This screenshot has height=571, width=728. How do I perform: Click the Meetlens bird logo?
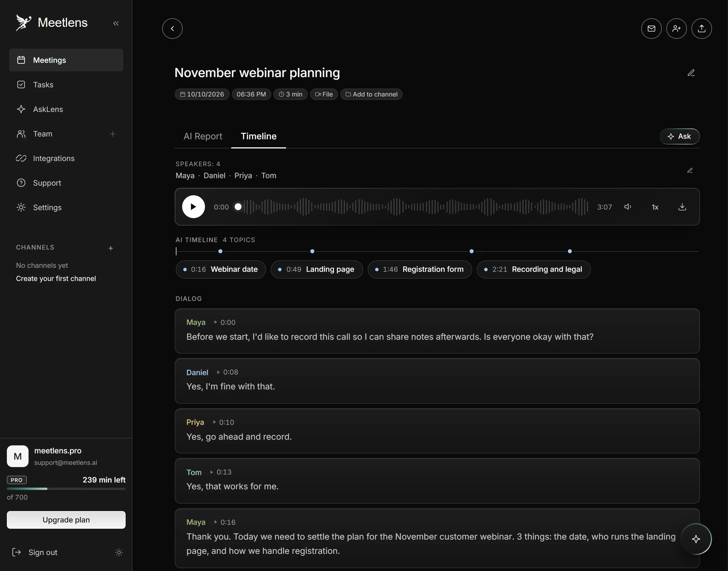click(x=23, y=23)
